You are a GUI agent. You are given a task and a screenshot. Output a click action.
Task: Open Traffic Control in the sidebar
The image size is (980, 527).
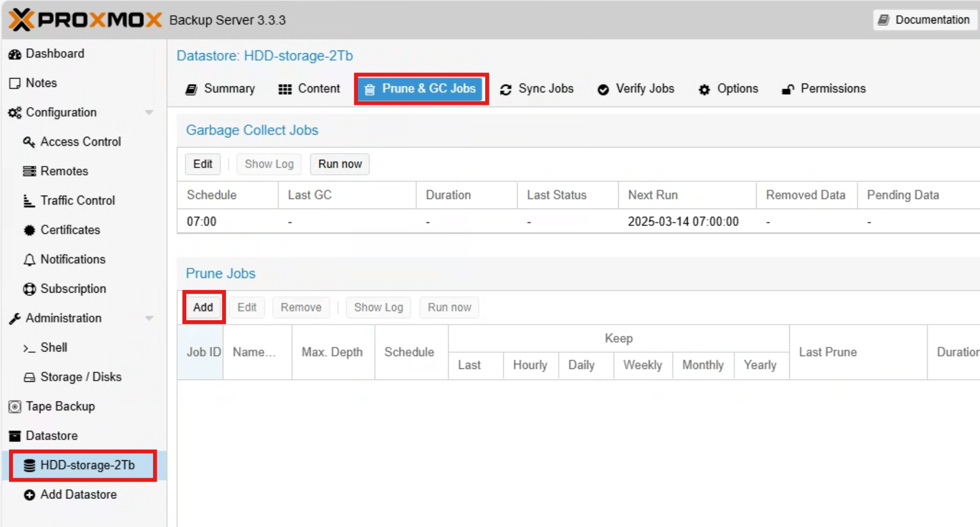click(x=84, y=201)
